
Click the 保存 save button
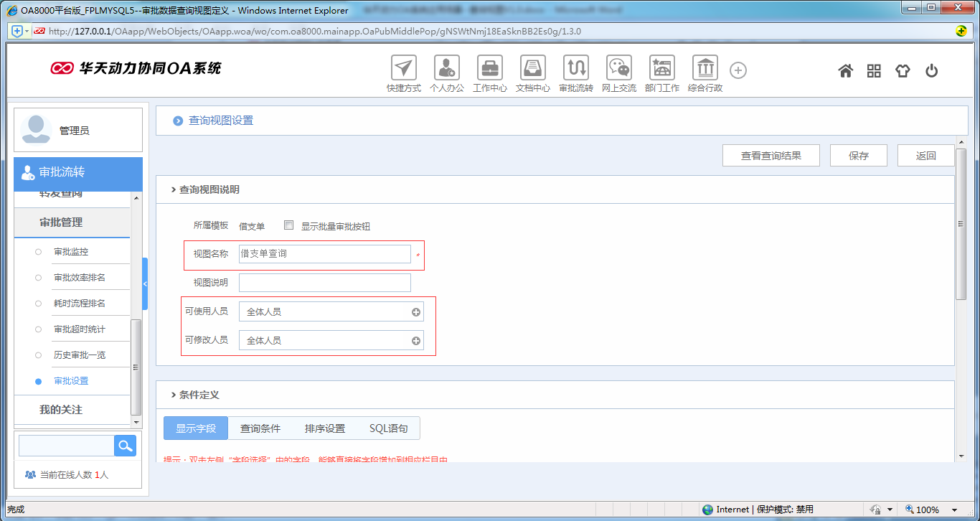tap(858, 155)
